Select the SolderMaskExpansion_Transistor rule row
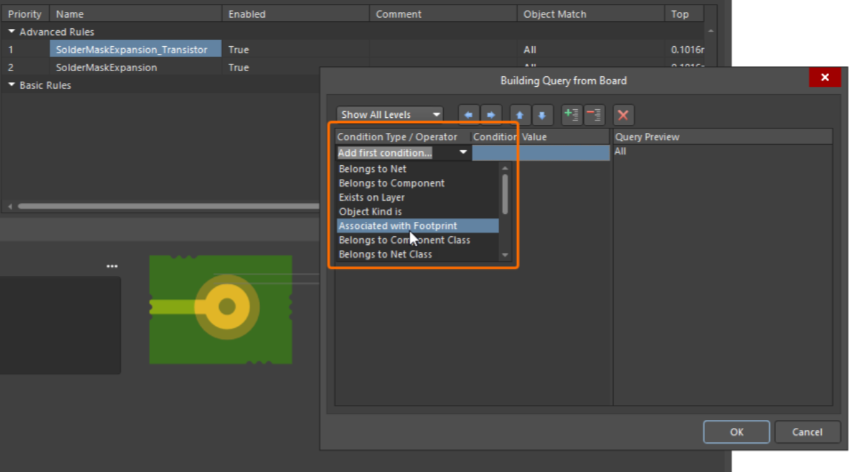Screen dimensions: 868x472 132,49
